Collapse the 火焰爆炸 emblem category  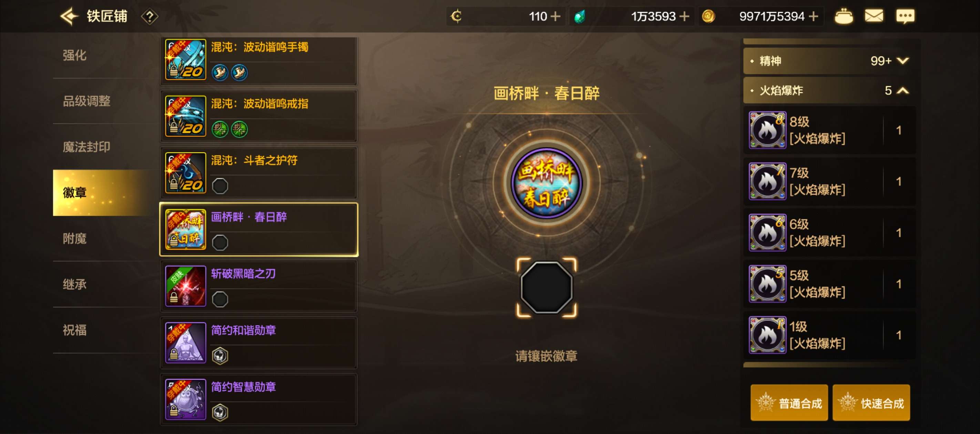[829, 91]
